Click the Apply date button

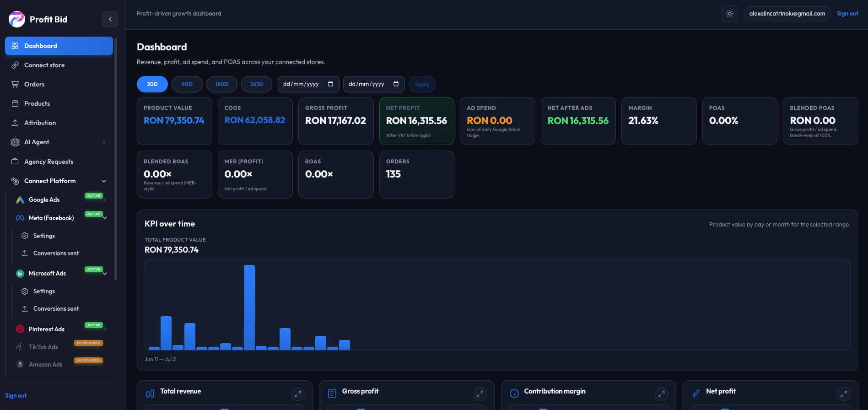422,84
